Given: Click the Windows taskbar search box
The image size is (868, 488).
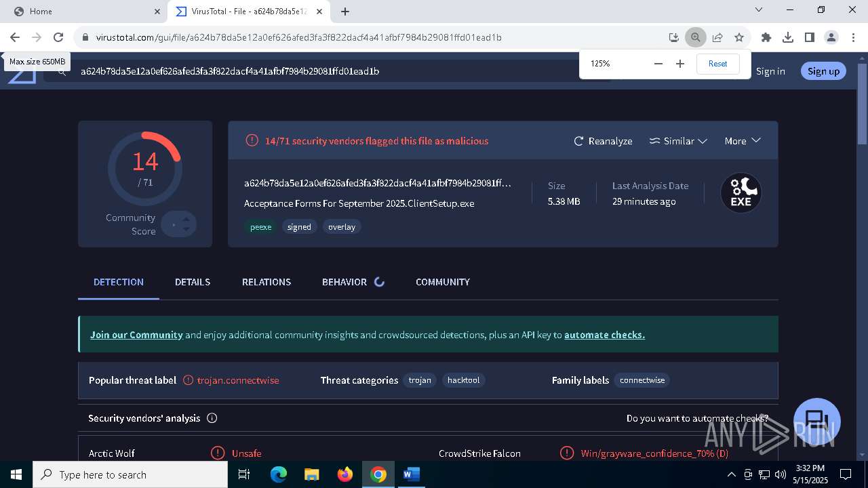Looking at the screenshot, I should [x=130, y=474].
